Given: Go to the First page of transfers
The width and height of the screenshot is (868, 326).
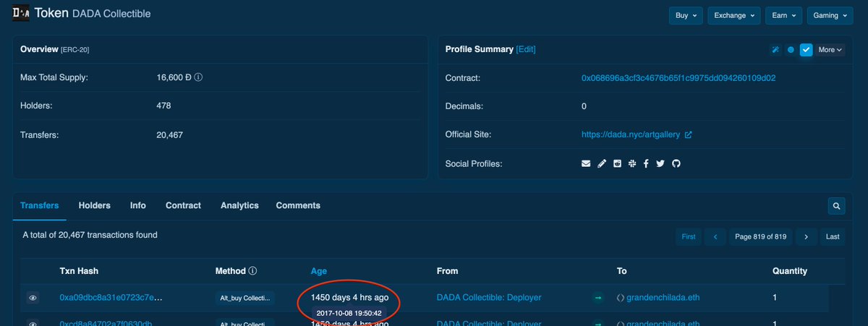Looking at the screenshot, I should tap(689, 236).
